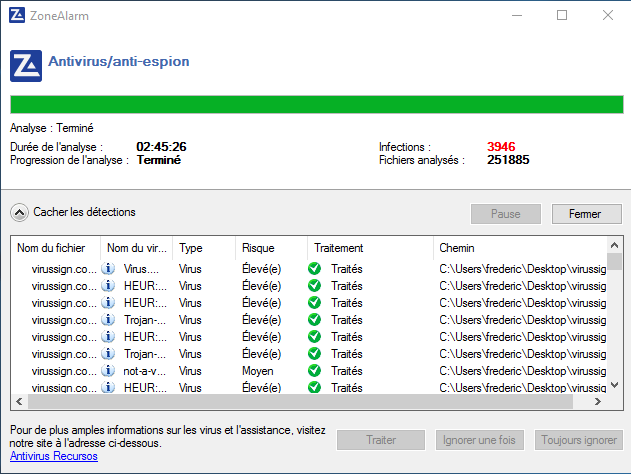
Task: Open info icon in the Virus.... row
Action: [108, 268]
